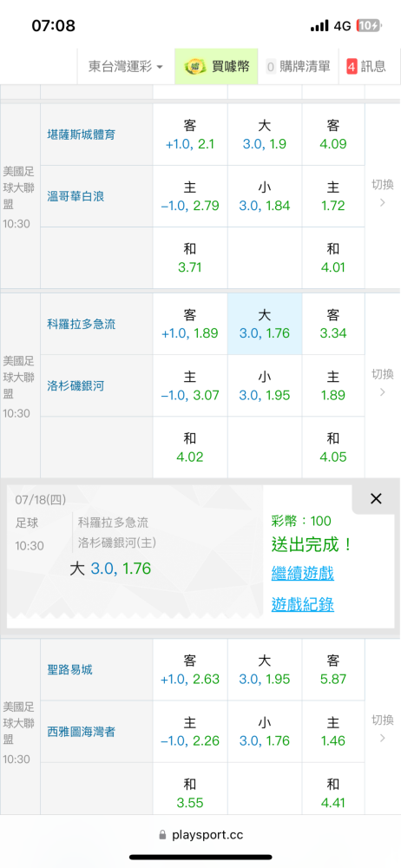Open team 西雅圖海灣者
401x868 pixels.
82,731
